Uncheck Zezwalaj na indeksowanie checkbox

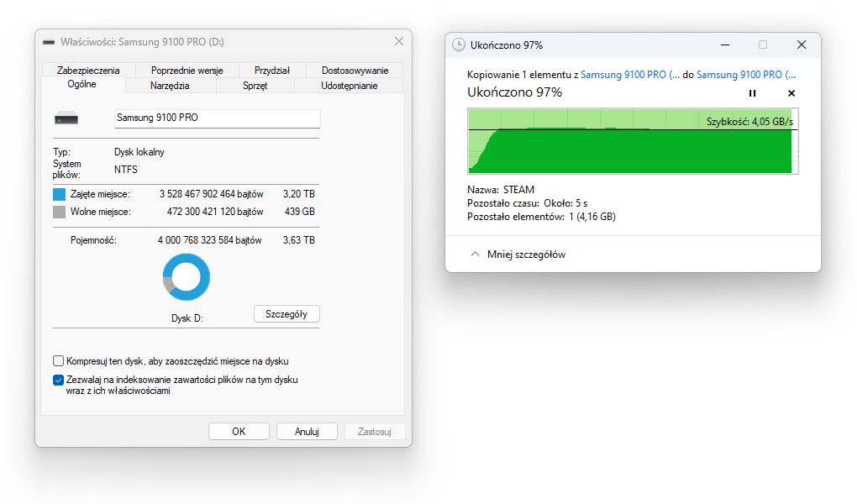[58, 380]
